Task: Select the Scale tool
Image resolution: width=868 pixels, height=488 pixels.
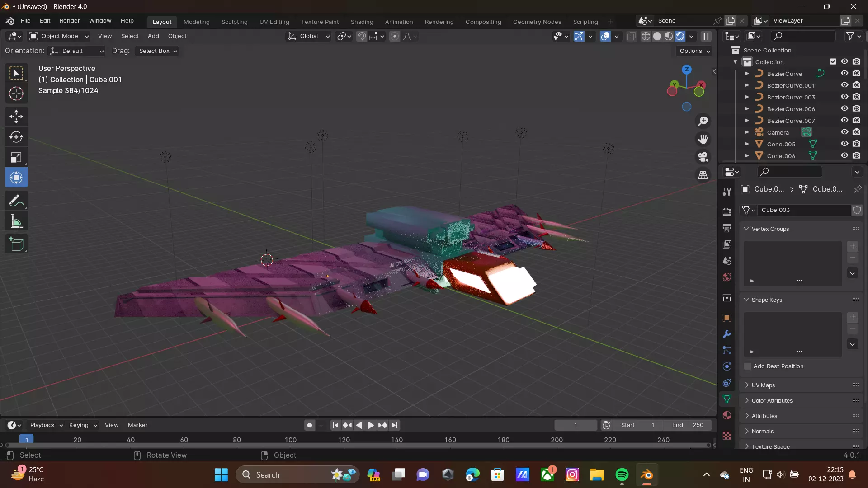Action: 16,157
